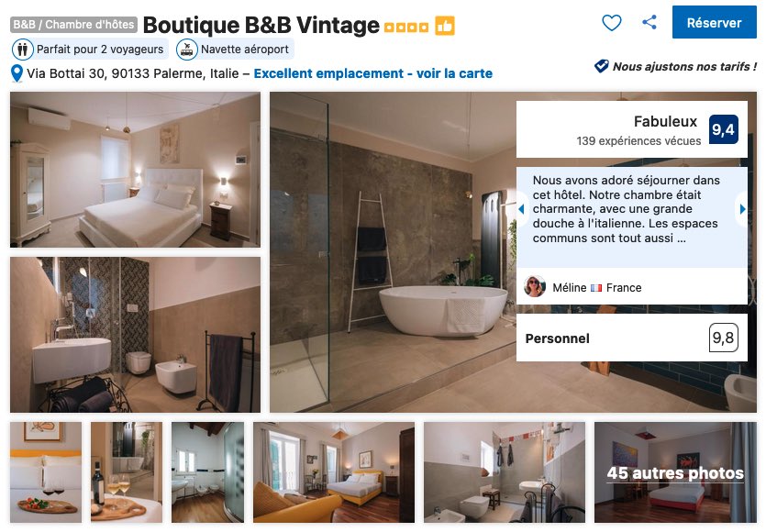Show next guest review with right arrow

click(x=742, y=209)
